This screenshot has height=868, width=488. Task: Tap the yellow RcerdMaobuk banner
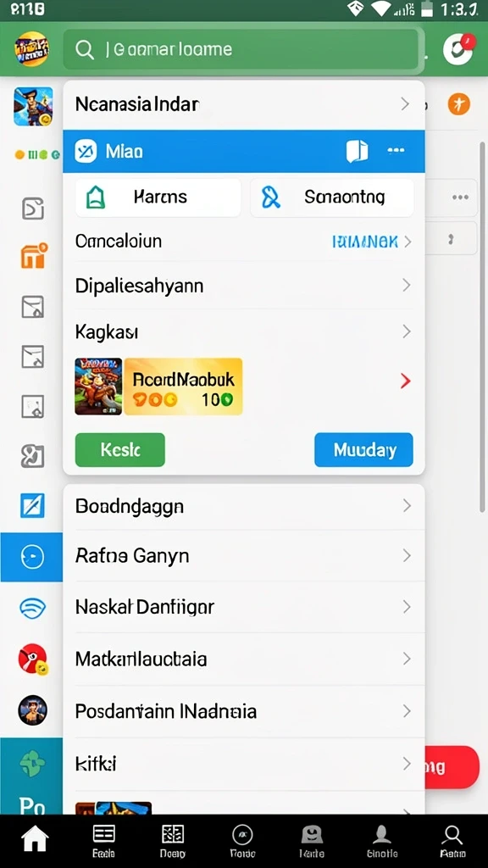(183, 387)
